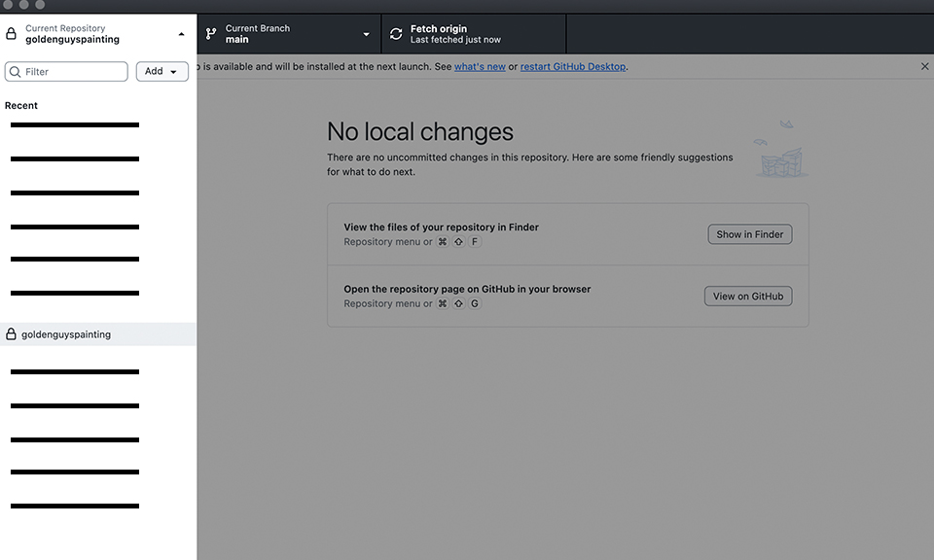This screenshot has height=560, width=934.
Task: Select redacted repository directly below goldenguyspainting
Action: 75,372
